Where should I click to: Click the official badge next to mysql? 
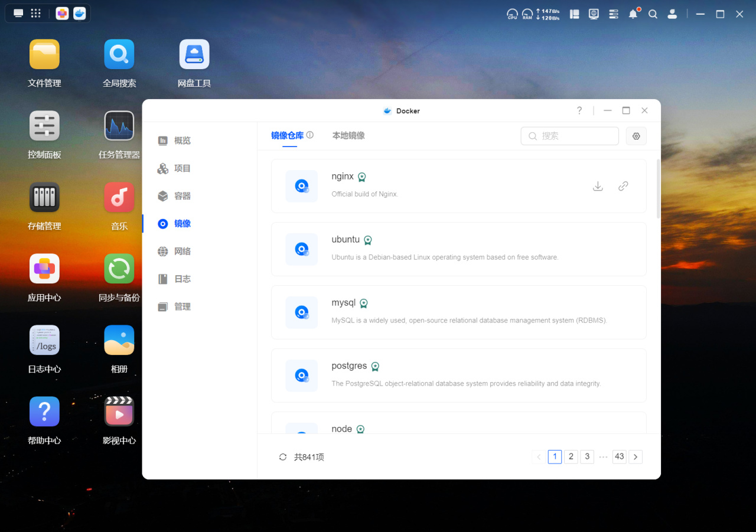pos(364,303)
